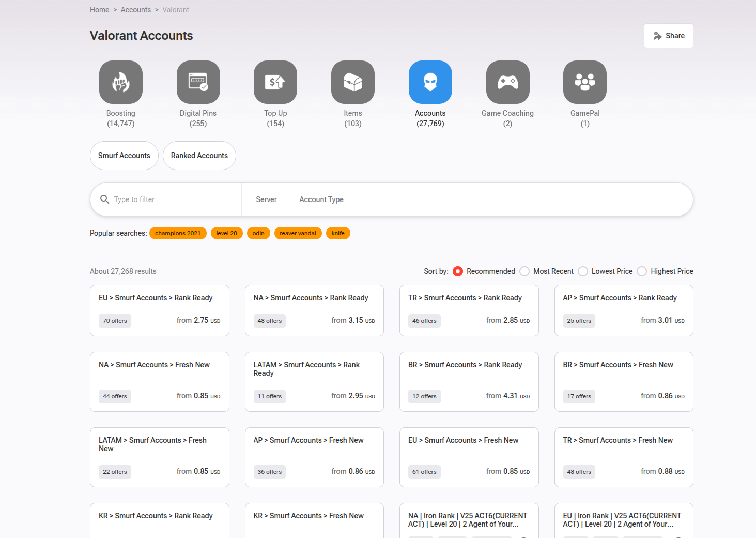Screen dimensions: 756x538
Task: Open the Game Coaching controller icon
Action: tap(507, 82)
